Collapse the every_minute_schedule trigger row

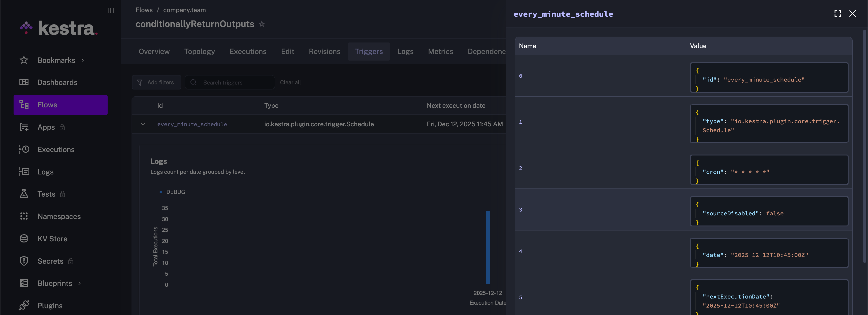[x=143, y=124]
